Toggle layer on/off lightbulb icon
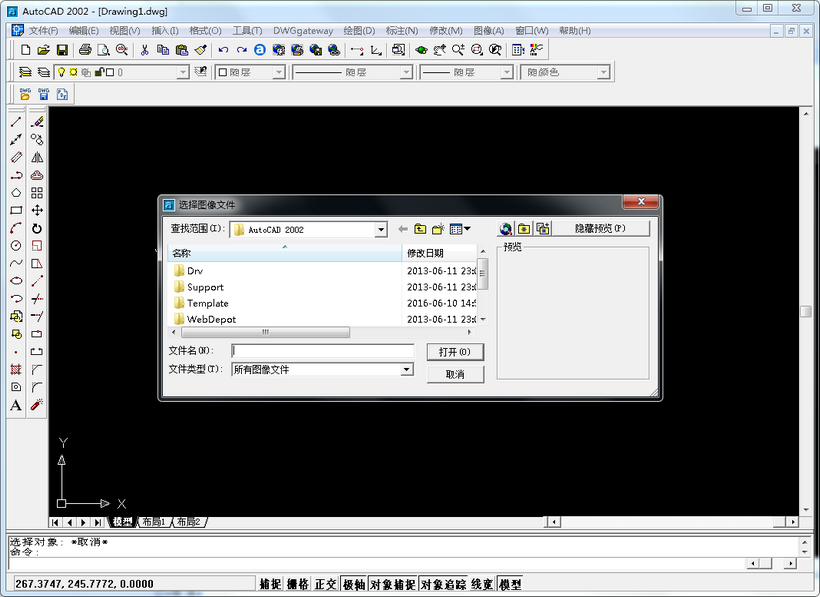 click(62, 72)
